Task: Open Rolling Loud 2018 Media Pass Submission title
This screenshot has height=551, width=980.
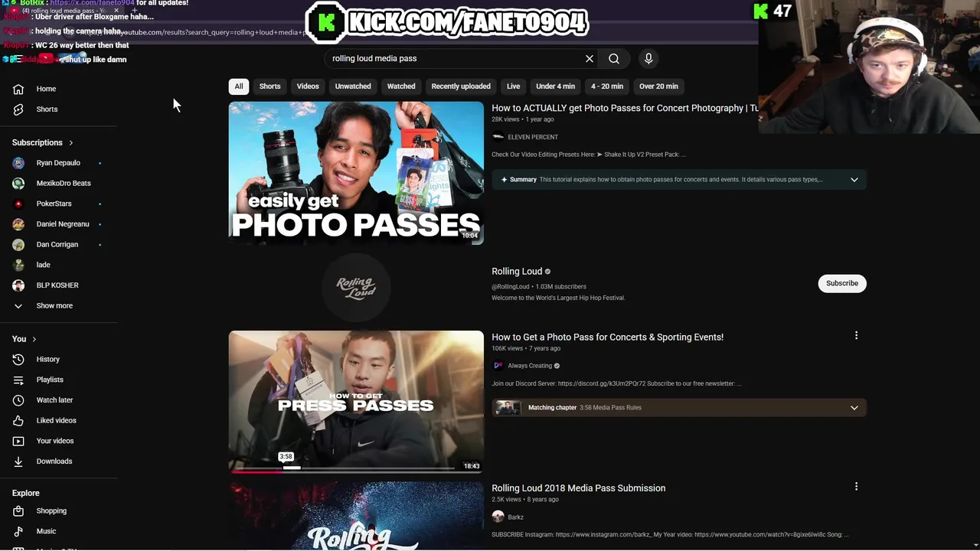Action: pos(578,488)
